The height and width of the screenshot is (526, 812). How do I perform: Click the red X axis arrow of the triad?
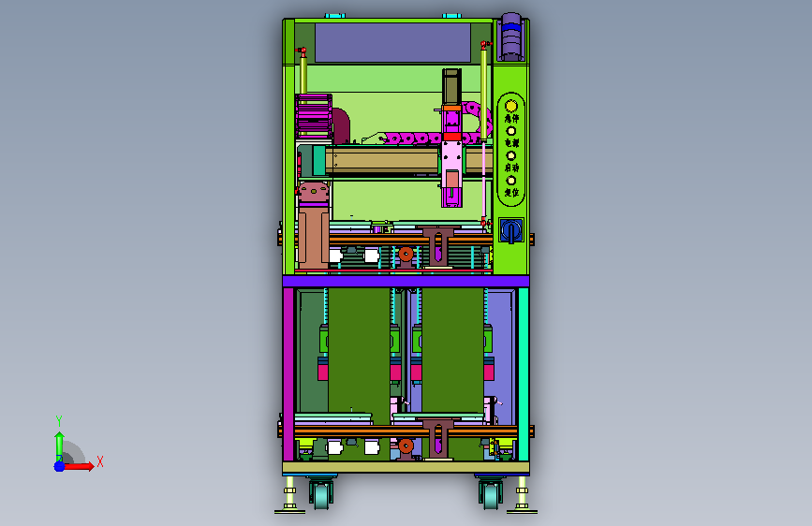[78, 466]
